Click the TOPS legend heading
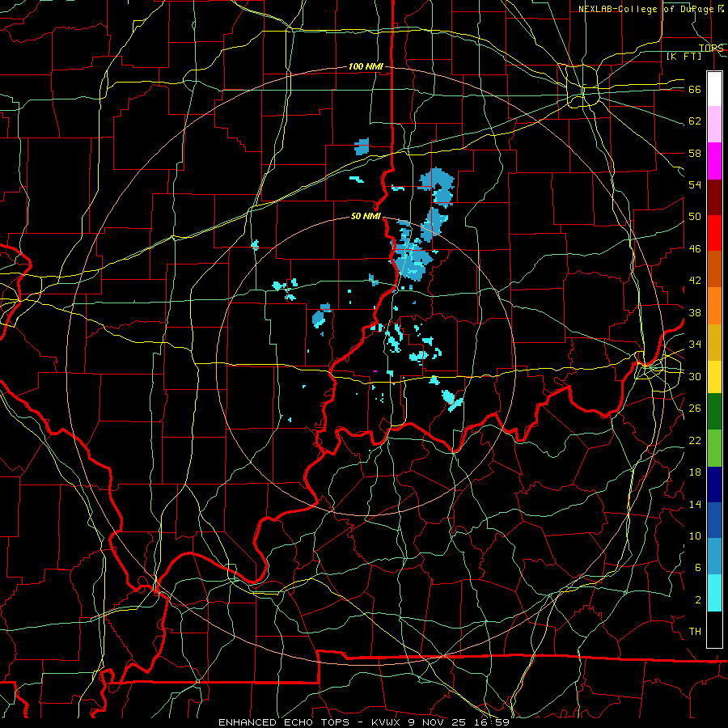The image size is (728, 728). point(711,48)
